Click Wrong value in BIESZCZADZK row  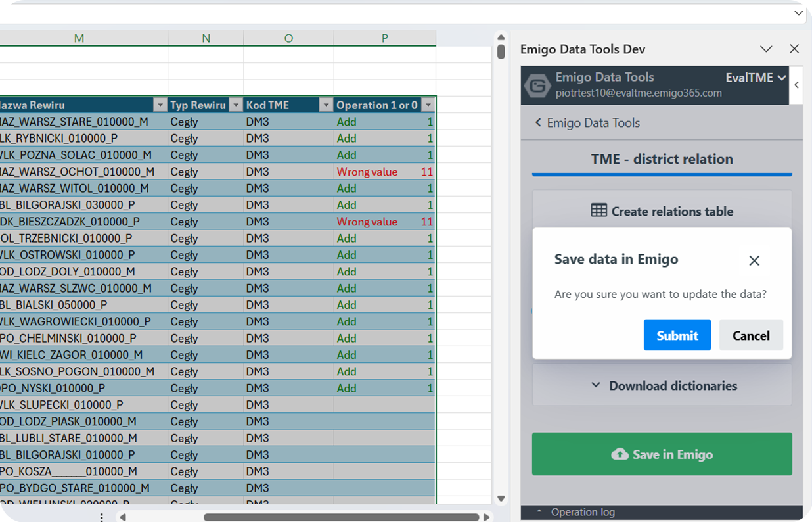pyautogui.click(x=367, y=222)
